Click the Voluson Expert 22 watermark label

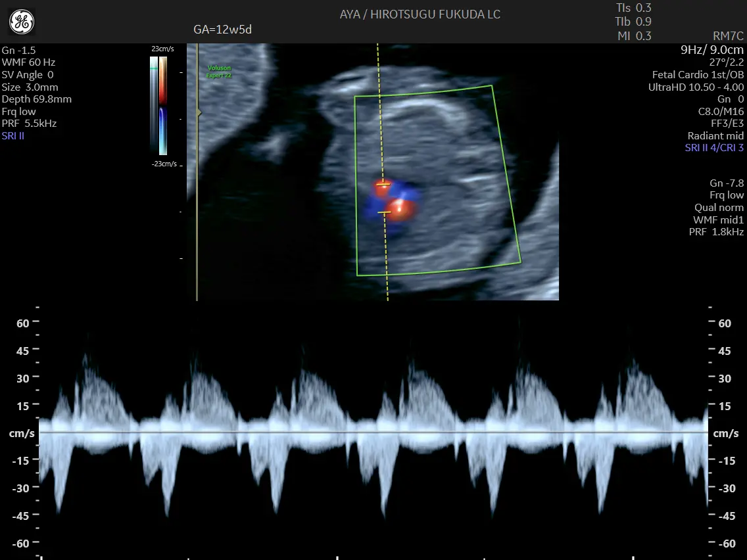click(x=219, y=72)
